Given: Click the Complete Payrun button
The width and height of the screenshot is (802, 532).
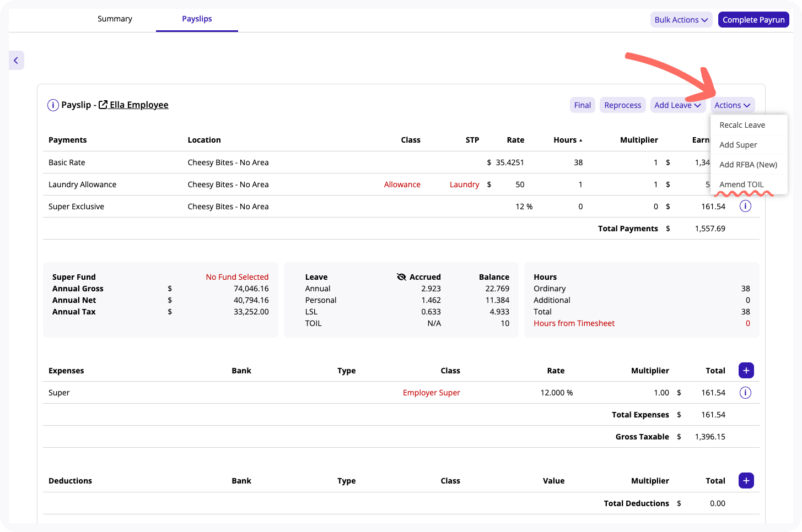Looking at the screenshot, I should (753, 20).
